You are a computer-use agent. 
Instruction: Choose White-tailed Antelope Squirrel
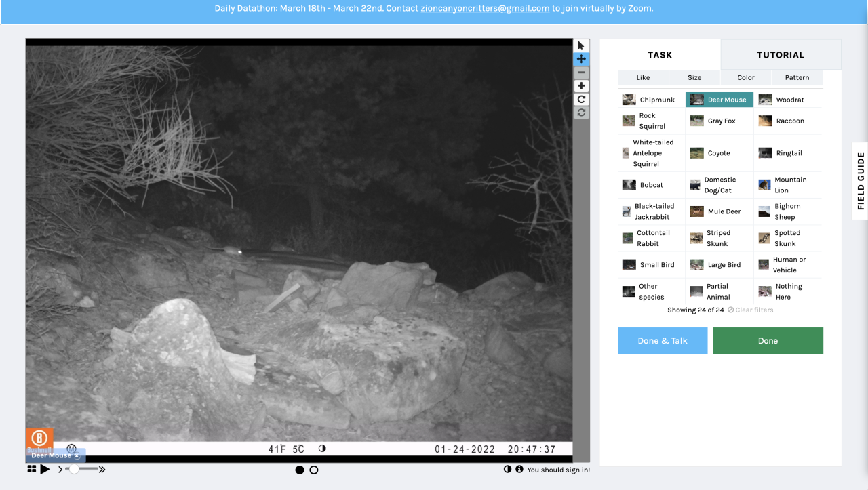tap(651, 153)
